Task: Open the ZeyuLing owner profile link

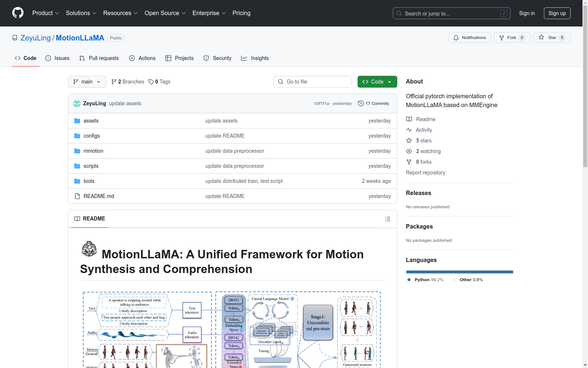Action: click(x=36, y=38)
